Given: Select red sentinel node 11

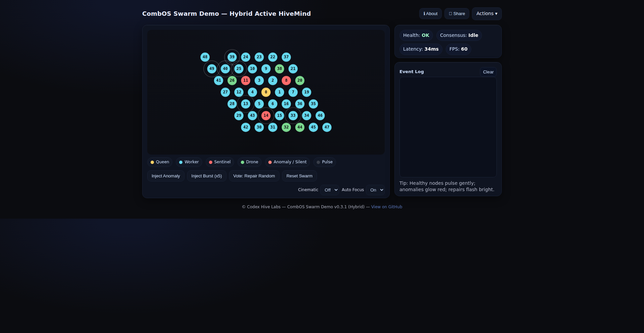Looking at the screenshot, I should 246,80.
